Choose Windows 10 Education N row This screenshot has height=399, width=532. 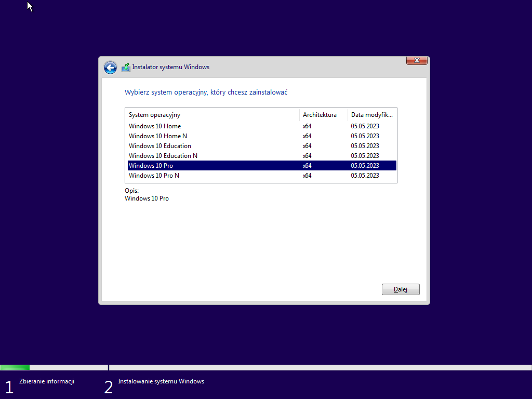pos(262,156)
